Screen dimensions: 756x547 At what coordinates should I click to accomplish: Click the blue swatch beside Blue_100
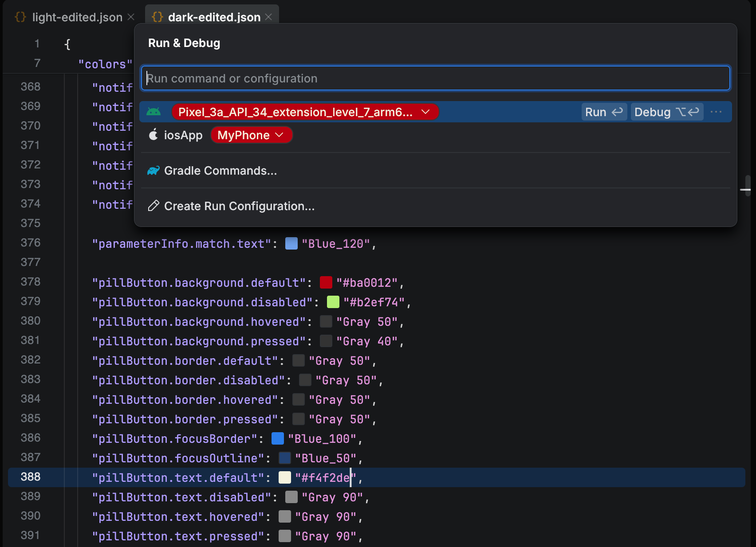[x=277, y=438]
